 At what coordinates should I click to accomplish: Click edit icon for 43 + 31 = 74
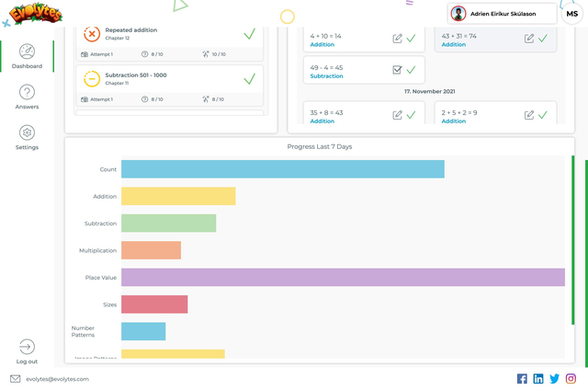(x=529, y=39)
